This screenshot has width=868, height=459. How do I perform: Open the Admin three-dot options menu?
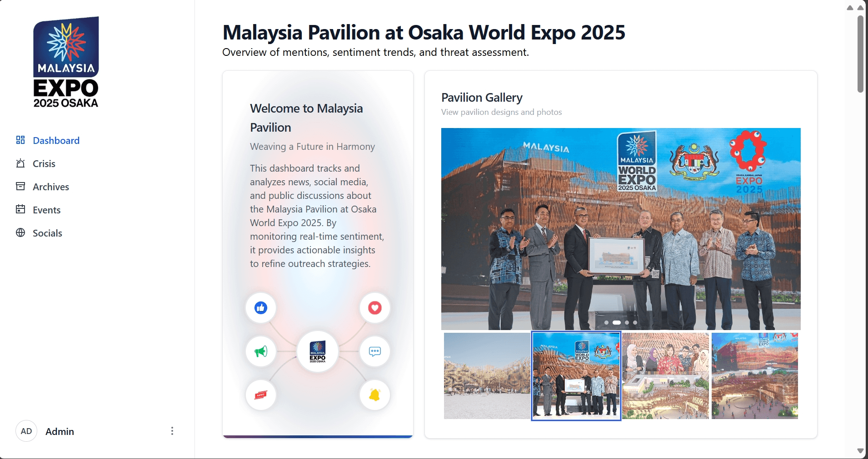pos(172,431)
